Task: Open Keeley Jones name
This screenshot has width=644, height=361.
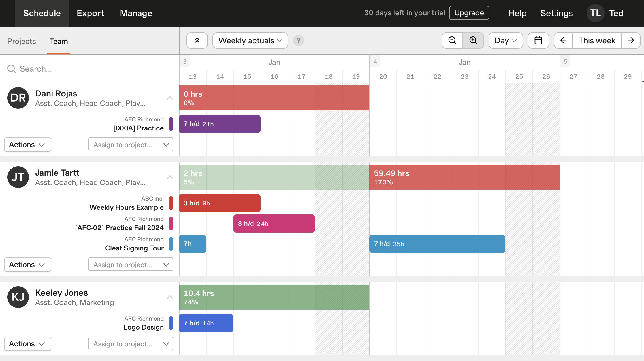Action: click(61, 293)
